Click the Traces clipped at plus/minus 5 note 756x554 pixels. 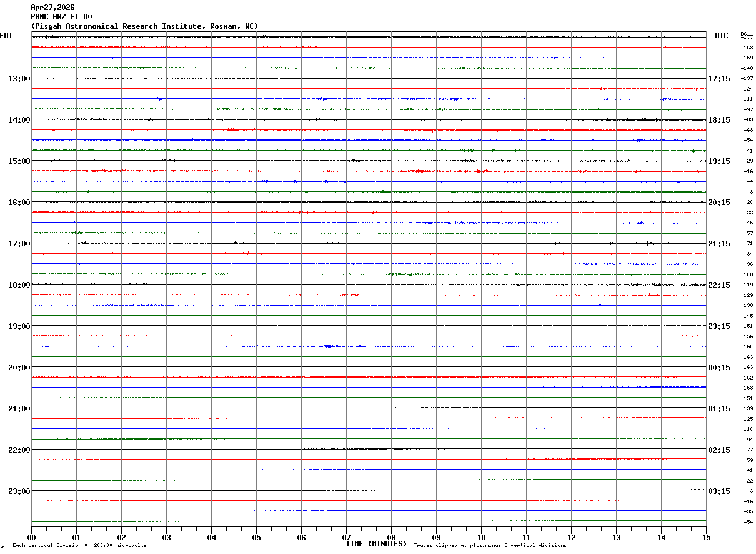490,546
